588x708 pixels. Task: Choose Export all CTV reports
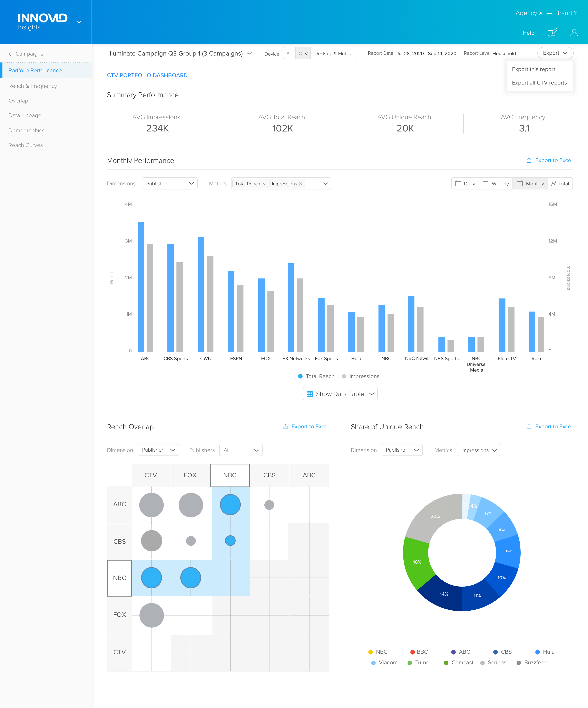[x=539, y=83]
